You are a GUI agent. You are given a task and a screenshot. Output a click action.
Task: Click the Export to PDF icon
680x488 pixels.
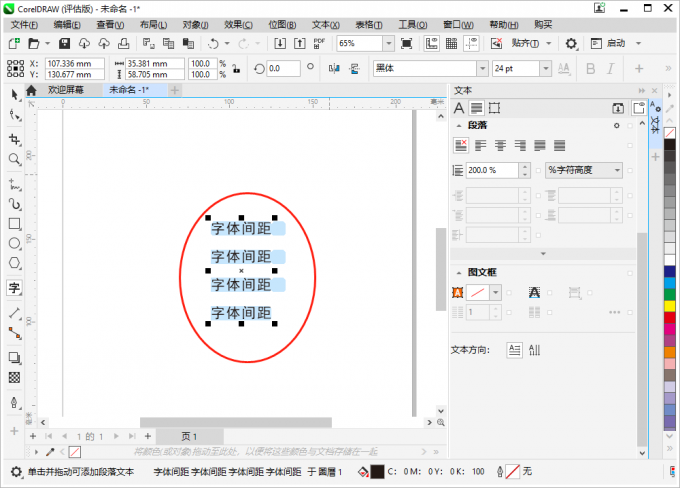tap(319, 44)
